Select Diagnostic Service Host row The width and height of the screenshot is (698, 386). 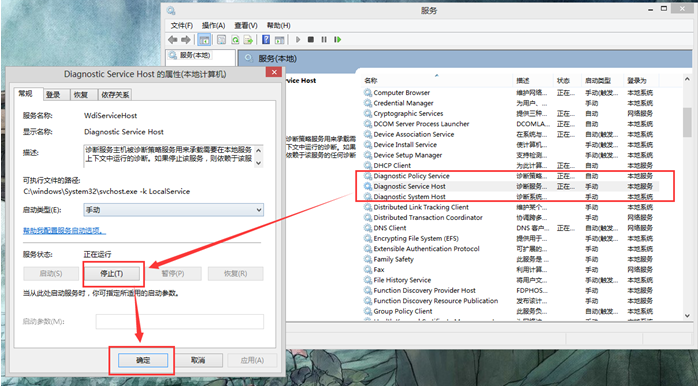tap(511, 186)
